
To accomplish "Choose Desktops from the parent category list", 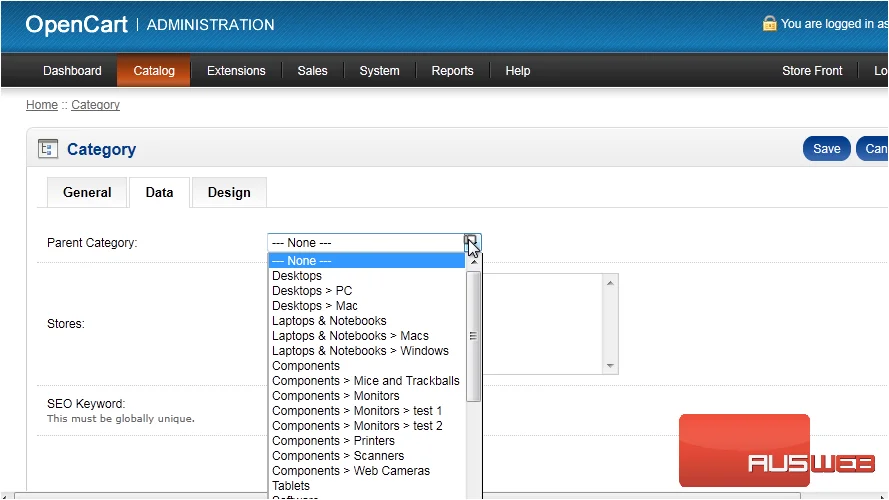I will (366, 276).
